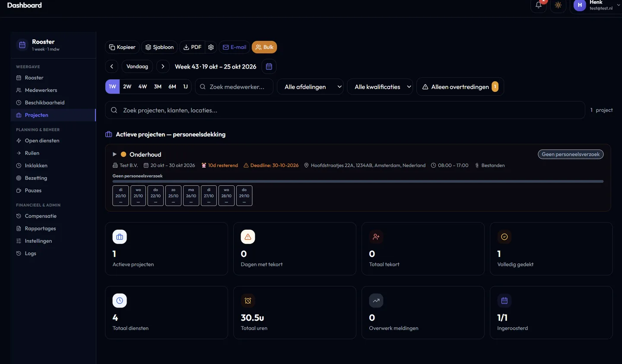
Task: Focus the Zoek projecten, klanten, locaties field
Action: [x=345, y=110]
